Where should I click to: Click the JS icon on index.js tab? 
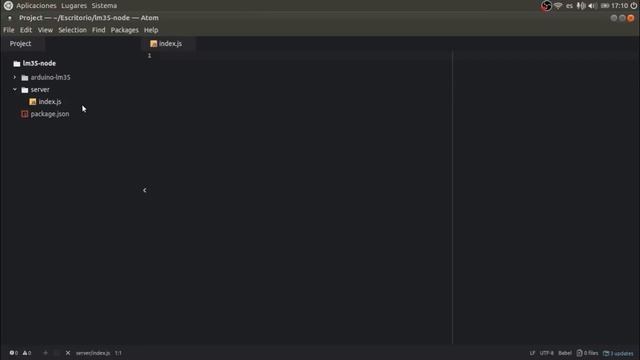click(x=153, y=44)
